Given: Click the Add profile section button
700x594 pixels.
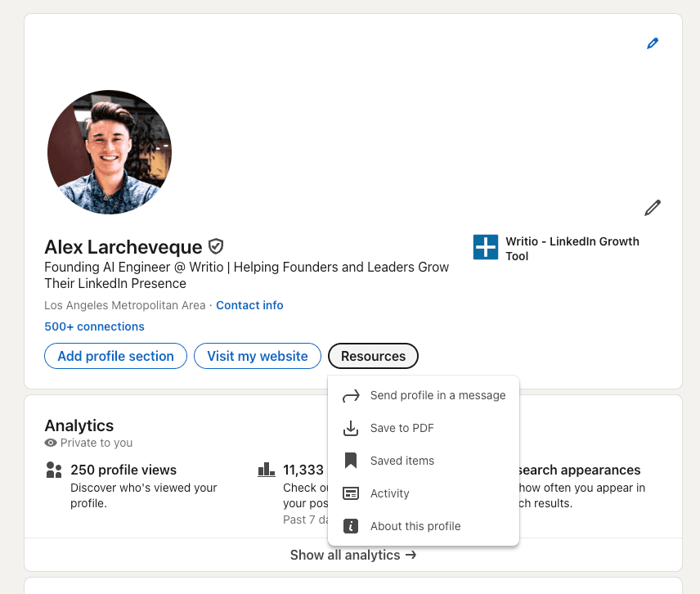Looking at the screenshot, I should click(x=115, y=356).
